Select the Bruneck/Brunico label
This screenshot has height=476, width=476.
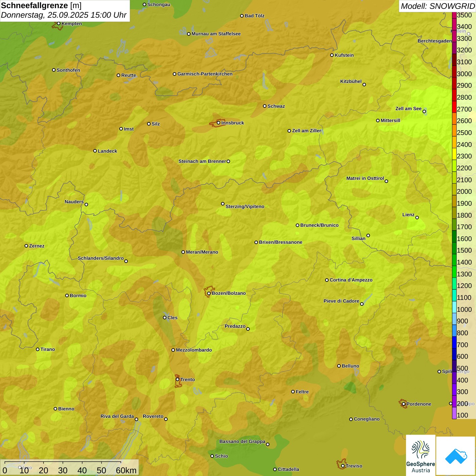(319, 225)
